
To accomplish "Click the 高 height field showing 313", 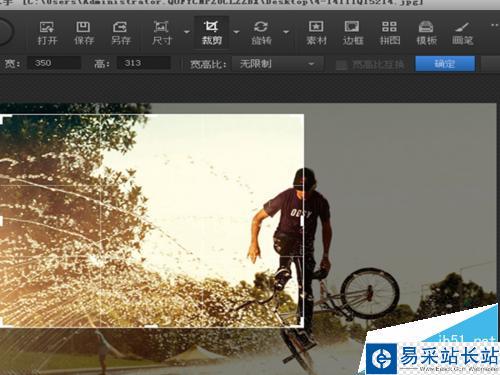I will tap(144, 63).
